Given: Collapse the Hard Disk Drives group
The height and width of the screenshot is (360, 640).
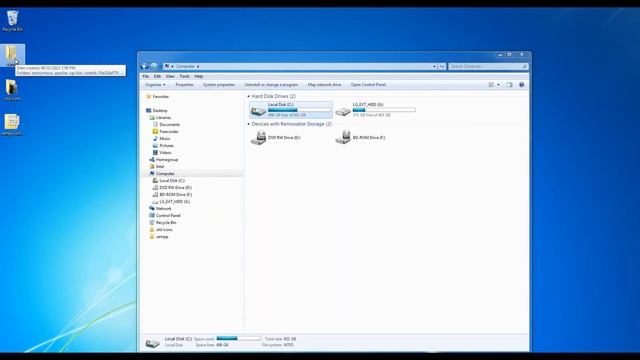Looking at the screenshot, I should pos(249,96).
